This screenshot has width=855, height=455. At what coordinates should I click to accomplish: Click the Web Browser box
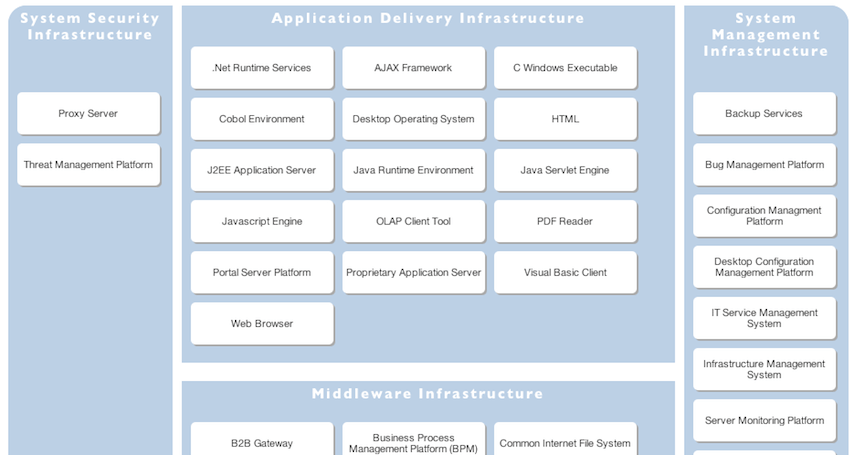262,324
